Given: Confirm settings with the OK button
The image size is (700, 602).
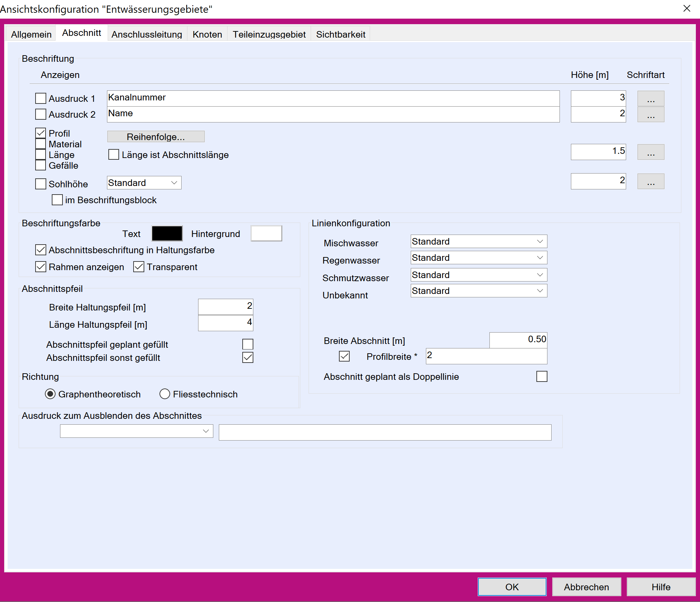Looking at the screenshot, I should click(x=512, y=587).
